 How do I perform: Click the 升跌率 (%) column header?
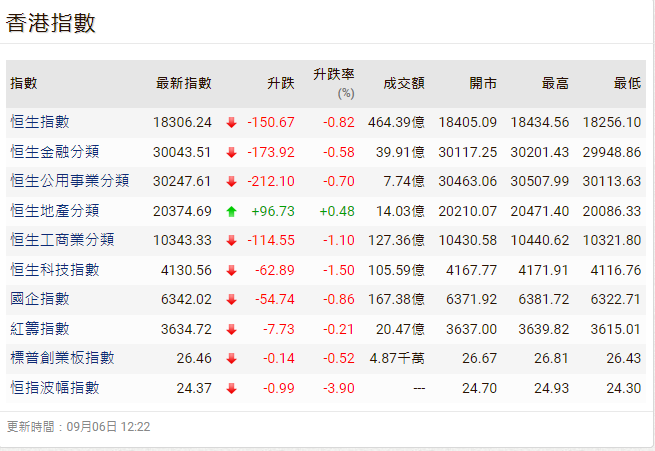point(334,83)
